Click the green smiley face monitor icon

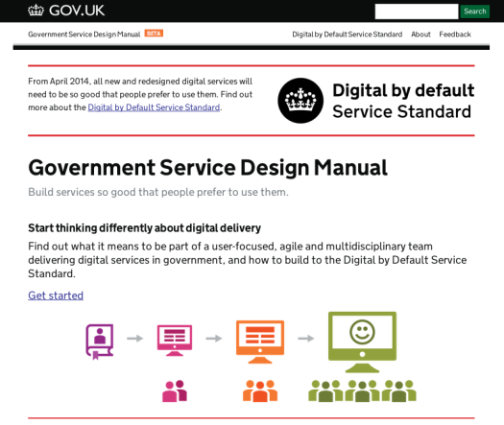pyautogui.click(x=362, y=342)
